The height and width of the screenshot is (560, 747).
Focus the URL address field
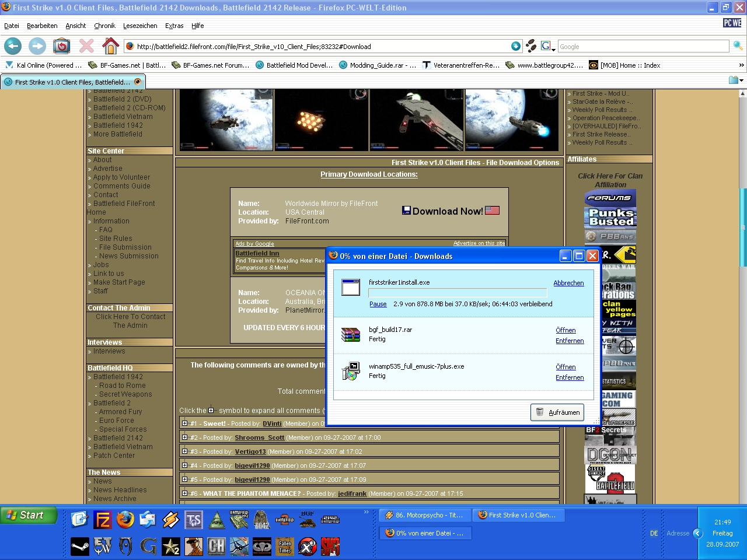[x=323, y=46]
